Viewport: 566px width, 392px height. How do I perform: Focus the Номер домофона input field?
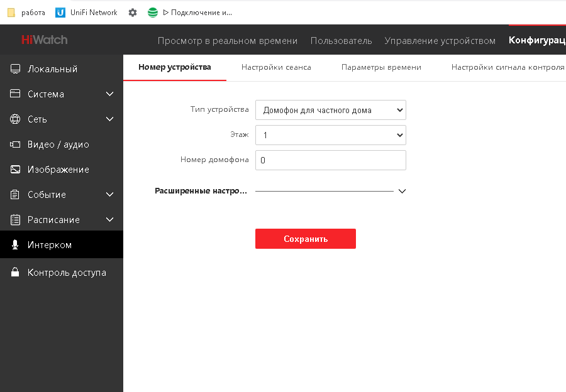pyautogui.click(x=331, y=160)
